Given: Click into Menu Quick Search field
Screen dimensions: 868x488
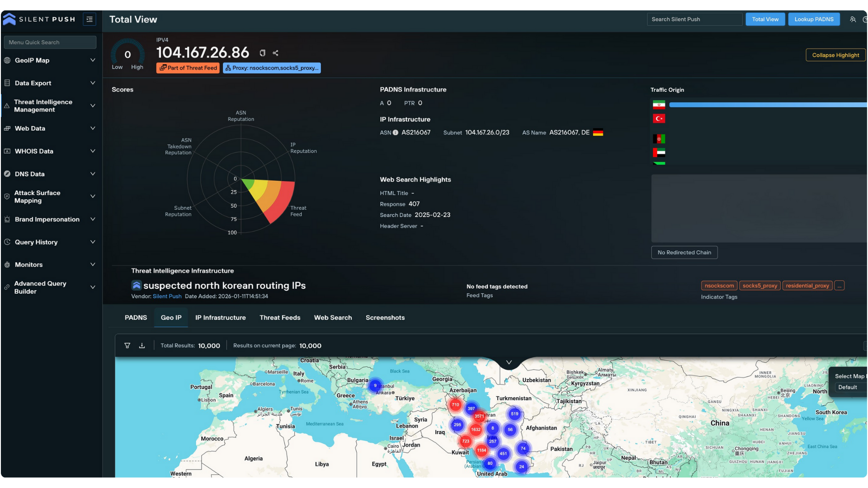Looking at the screenshot, I should [x=50, y=42].
